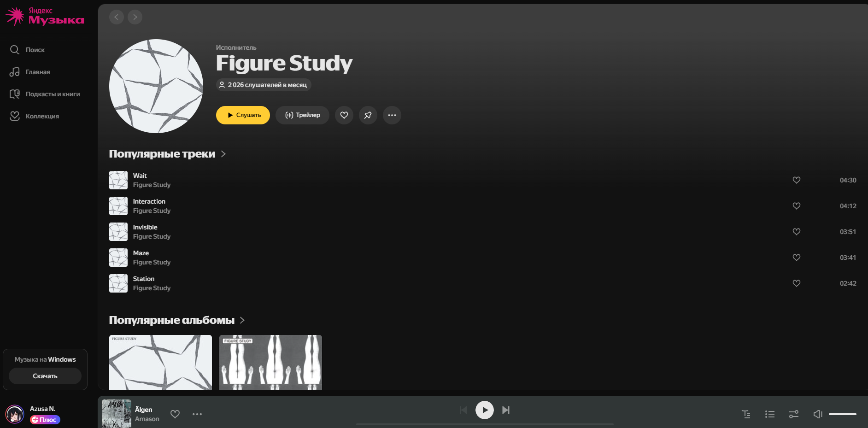The image size is (868, 428).
Task: Like the artist Figure Study with the heart
Action: tap(344, 115)
